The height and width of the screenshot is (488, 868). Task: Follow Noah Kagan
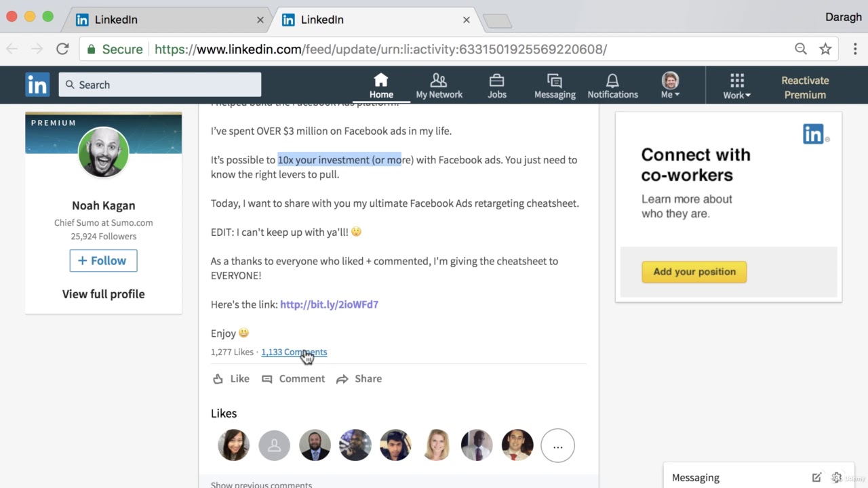[x=103, y=261]
